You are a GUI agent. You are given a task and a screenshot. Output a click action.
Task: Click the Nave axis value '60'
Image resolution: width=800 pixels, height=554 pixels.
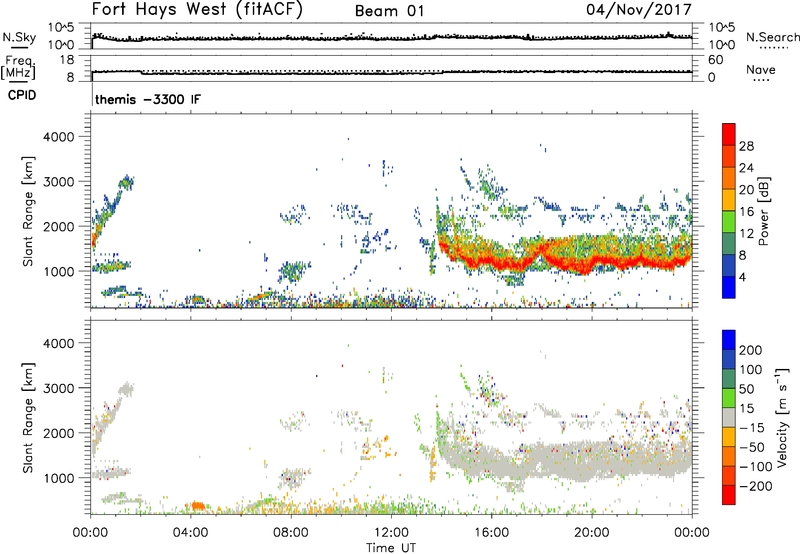(715, 60)
